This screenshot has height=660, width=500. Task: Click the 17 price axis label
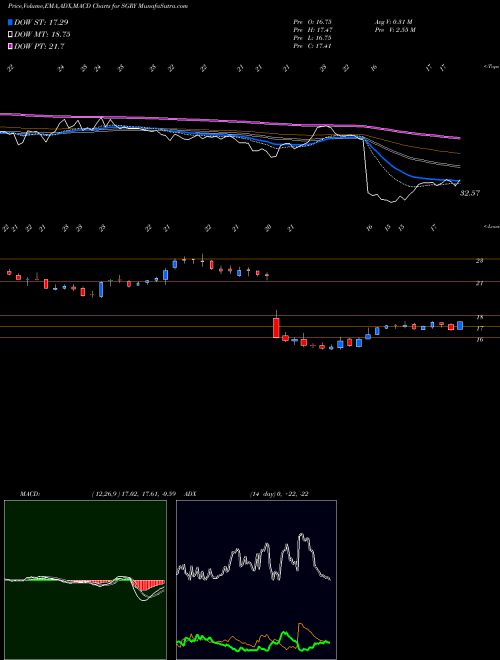[479, 328]
